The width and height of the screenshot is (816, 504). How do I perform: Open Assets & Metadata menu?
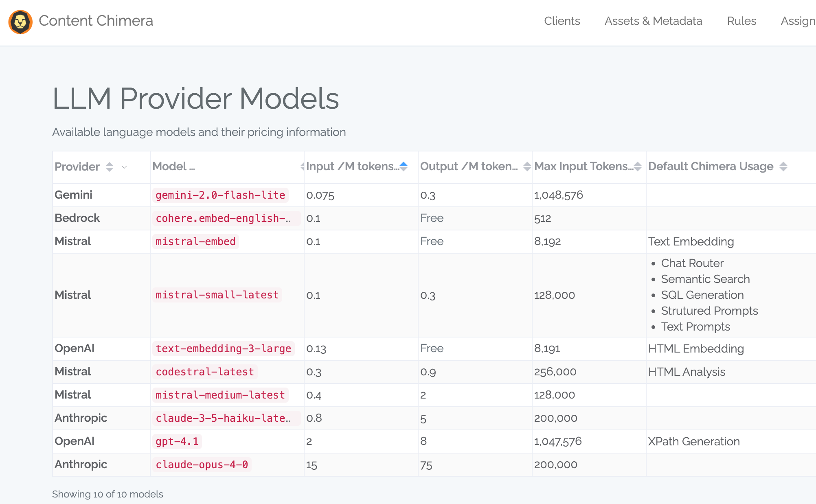[653, 21]
